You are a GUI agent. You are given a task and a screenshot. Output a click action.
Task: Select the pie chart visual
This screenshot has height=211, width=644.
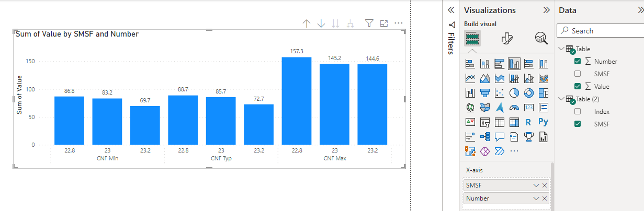tap(514, 93)
